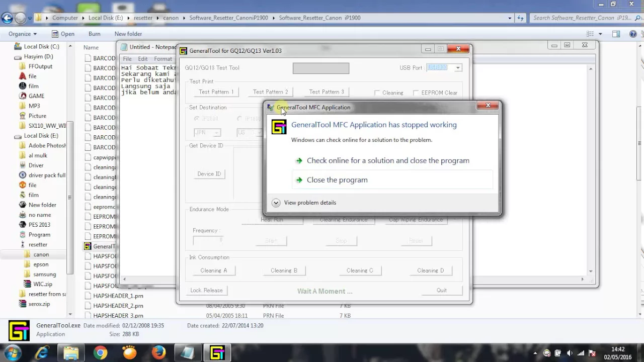Click Burn in Explorer toolbar
Screen dimensions: 644x362
(94, 34)
